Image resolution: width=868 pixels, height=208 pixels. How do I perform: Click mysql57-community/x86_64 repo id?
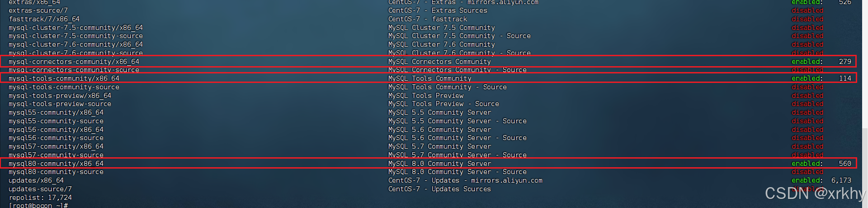point(56,146)
